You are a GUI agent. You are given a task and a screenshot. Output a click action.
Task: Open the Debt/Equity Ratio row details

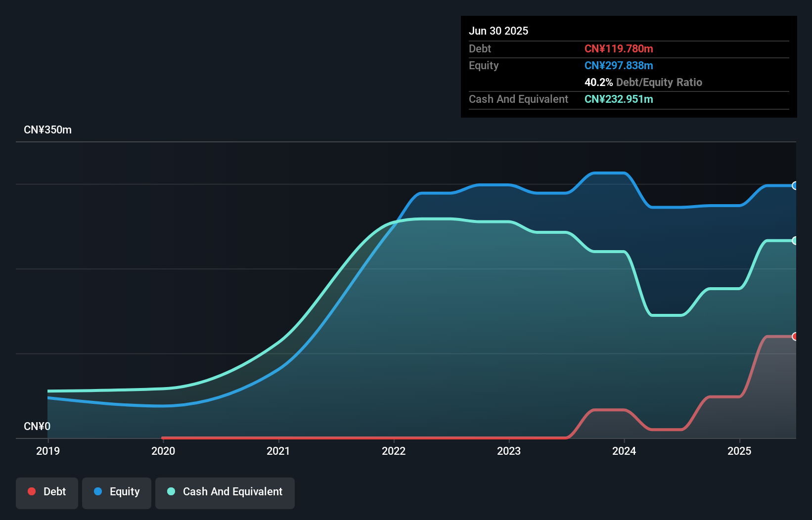point(643,82)
